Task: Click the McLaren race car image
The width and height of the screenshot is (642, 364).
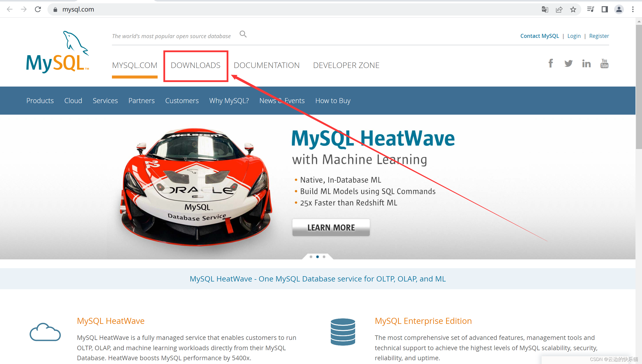Action: click(x=197, y=187)
